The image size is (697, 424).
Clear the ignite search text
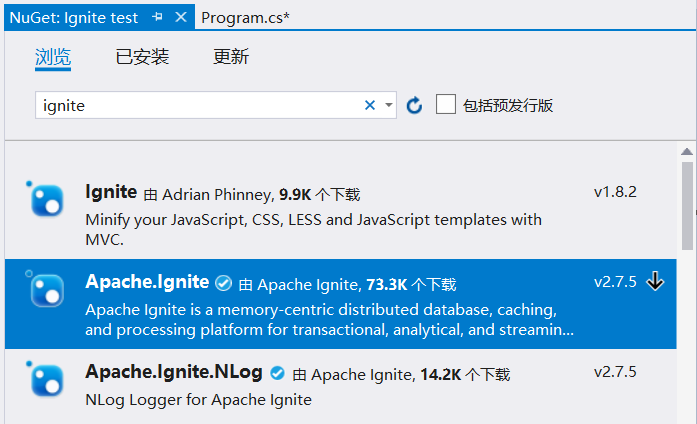tap(369, 105)
